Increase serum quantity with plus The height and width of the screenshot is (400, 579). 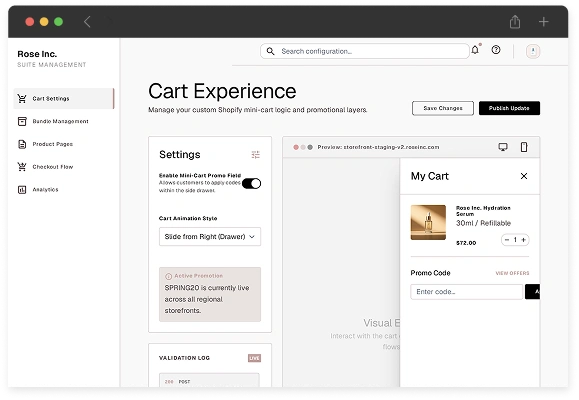click(x=523, y=240)
